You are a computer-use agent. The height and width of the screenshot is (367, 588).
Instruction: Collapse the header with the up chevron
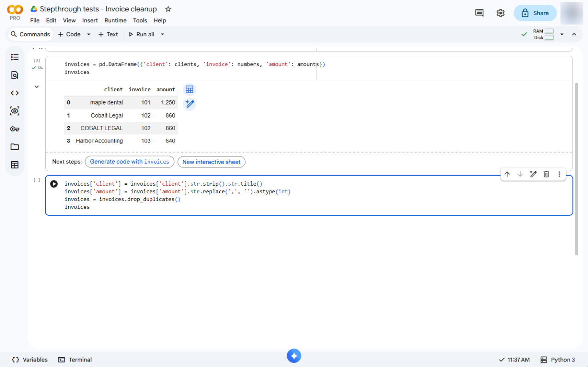tap(574, 34)
